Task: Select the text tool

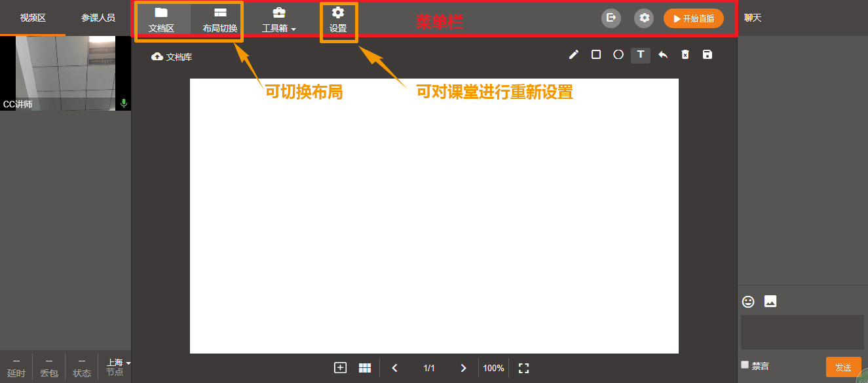Action: 641,55
